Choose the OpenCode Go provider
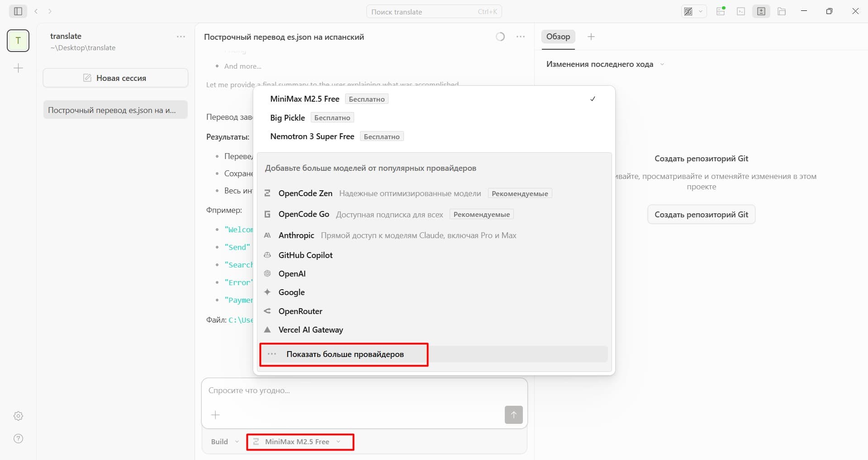Viewport: 868px width, 460px height. pos(434,214)
